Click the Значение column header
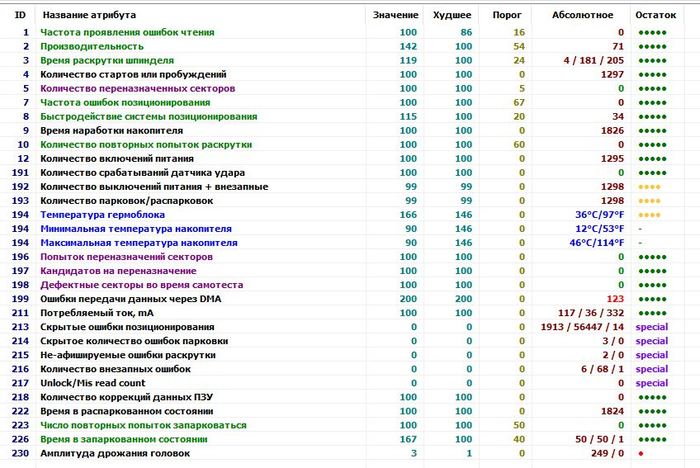 tap(396, 16)
